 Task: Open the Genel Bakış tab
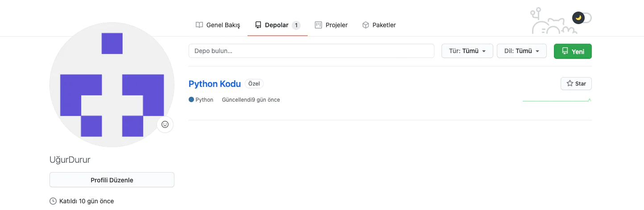(218, 25)
